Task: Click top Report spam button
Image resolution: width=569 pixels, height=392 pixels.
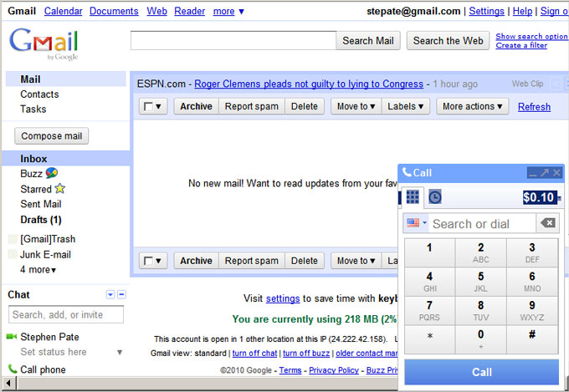Action: tap(252, 106)
